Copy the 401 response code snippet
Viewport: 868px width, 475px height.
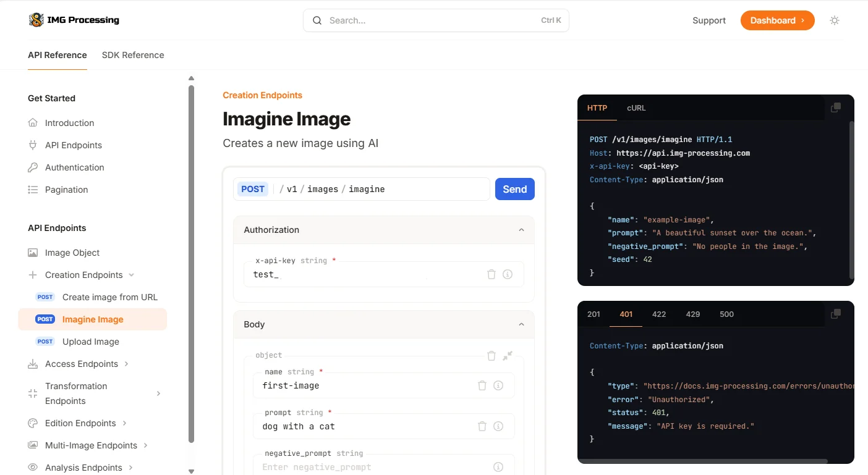(835, 314)
